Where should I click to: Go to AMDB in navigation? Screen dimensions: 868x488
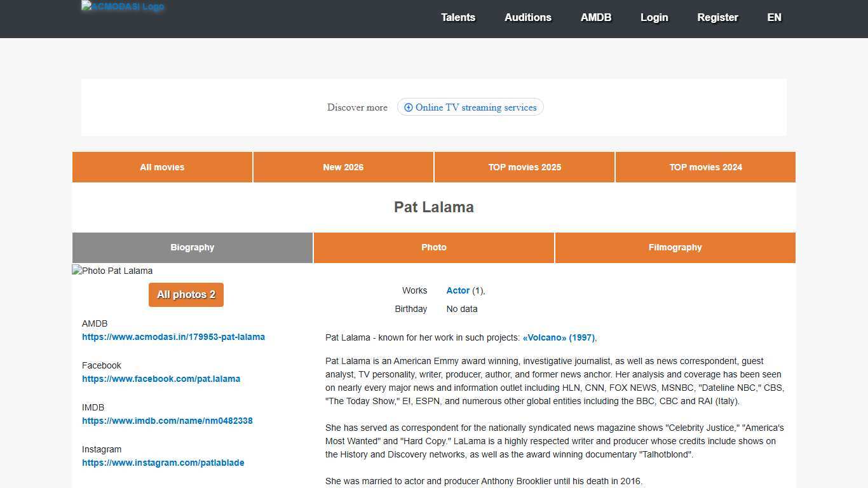[x=595, y=18]
